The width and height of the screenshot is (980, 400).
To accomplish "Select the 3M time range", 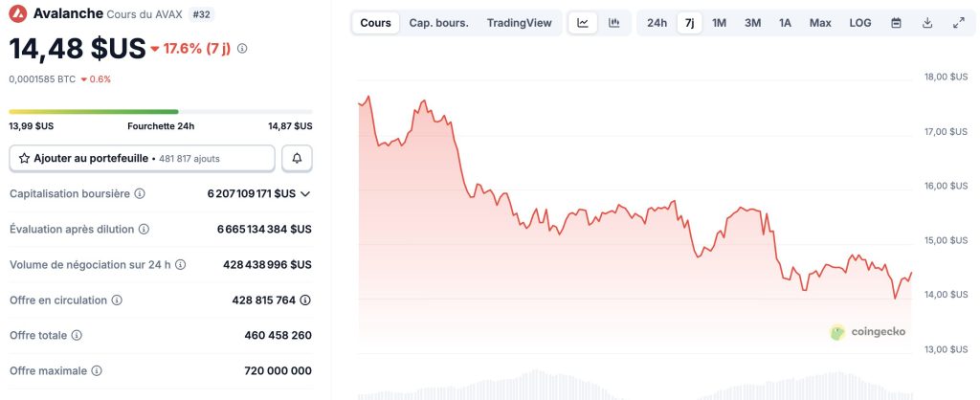I will pos(752,23).
